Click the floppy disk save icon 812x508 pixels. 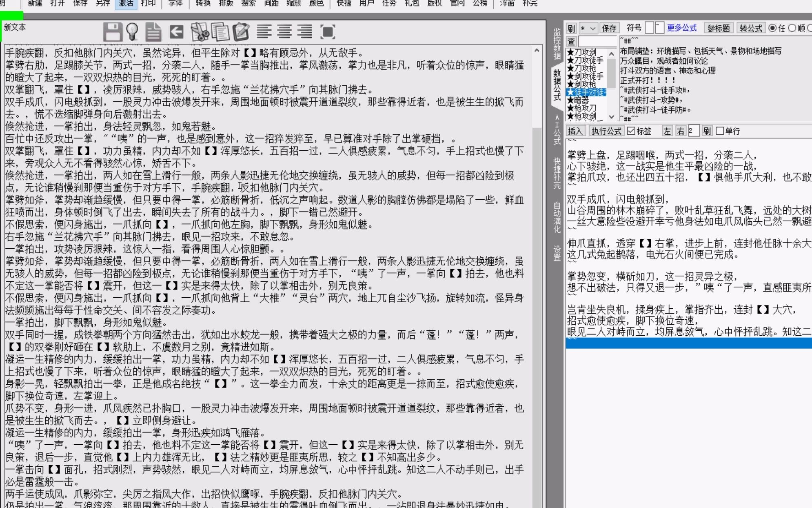(113, 31)
